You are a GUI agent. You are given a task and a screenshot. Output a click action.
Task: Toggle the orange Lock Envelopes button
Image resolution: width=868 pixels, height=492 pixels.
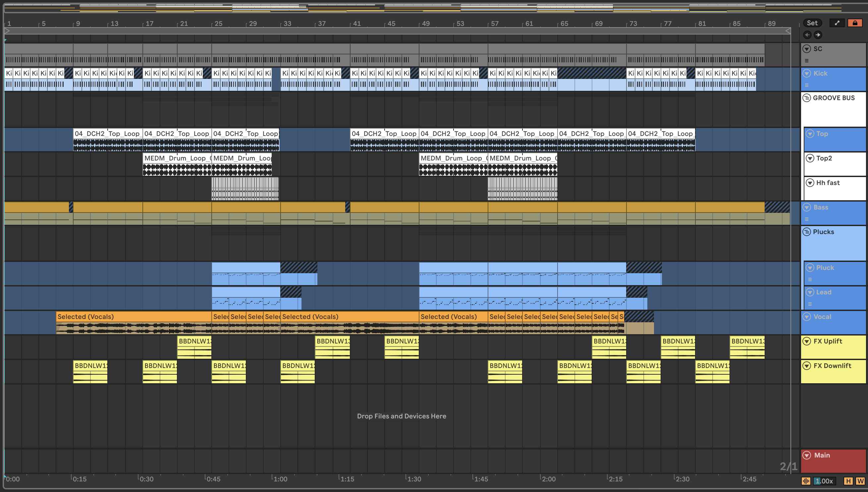coord(854,23)
